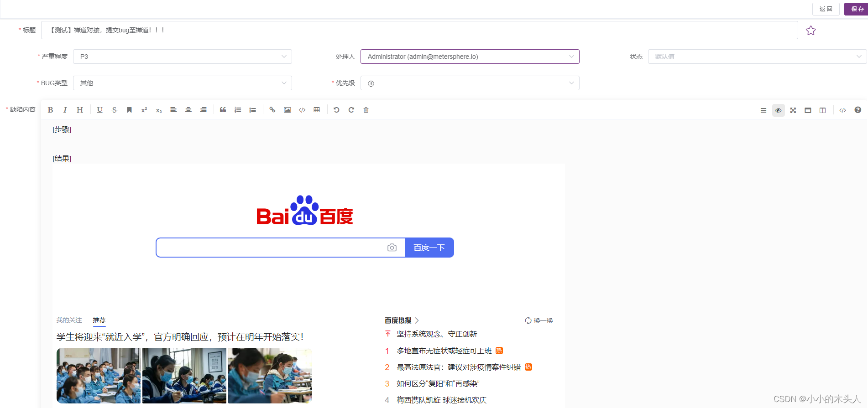Apply superscript formatting
This screenshot has height=408, width=868.
pyautogui.click(x=144, y=110)
